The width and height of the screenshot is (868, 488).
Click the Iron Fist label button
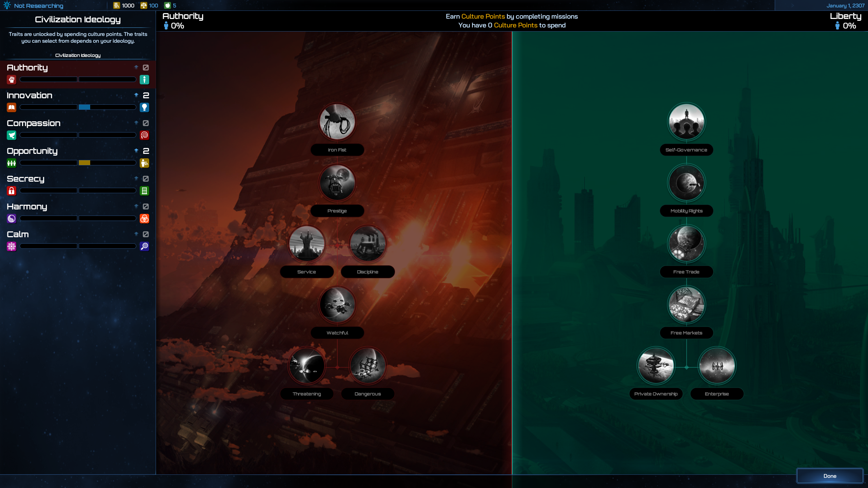(x=337, y=150)
